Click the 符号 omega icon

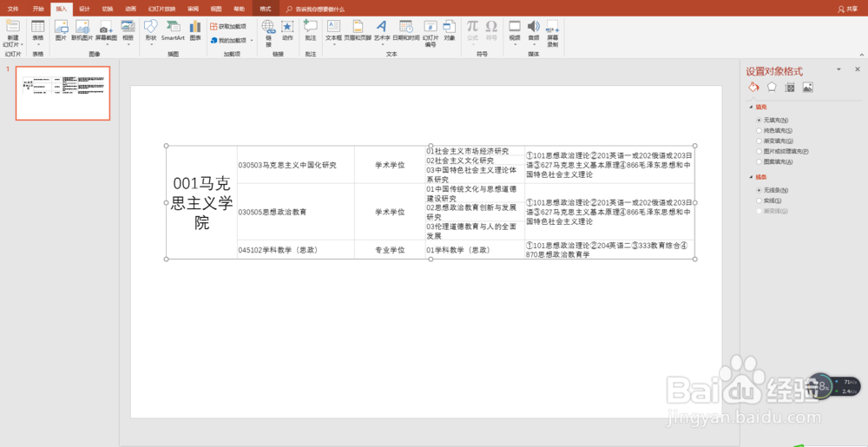(x=491, y=27)
